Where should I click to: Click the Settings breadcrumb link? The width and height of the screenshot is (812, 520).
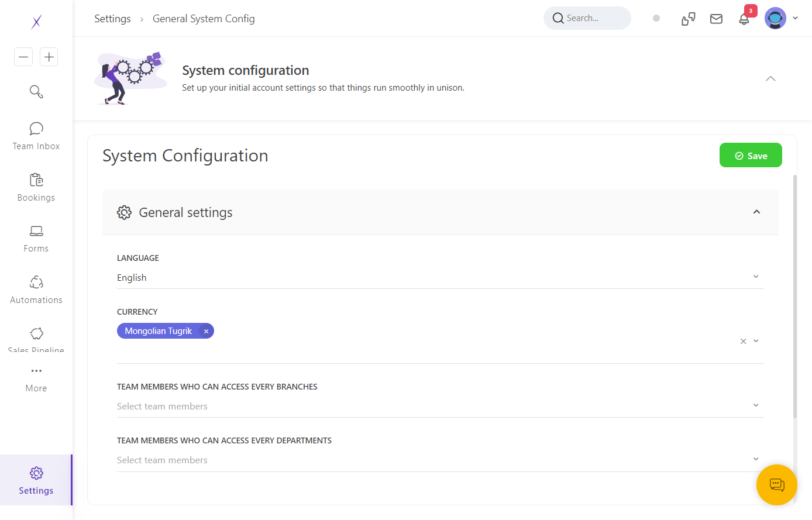[x=112, y=19]
